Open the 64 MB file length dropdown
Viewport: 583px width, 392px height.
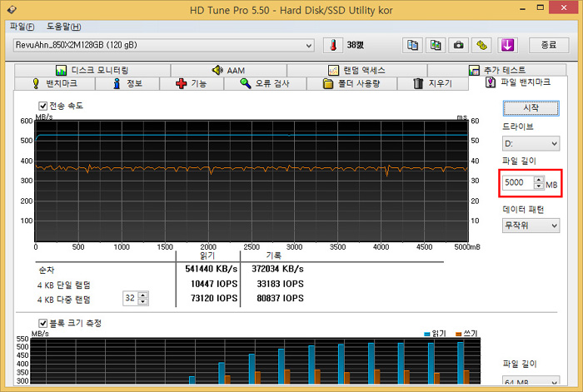tap(531, 381)
